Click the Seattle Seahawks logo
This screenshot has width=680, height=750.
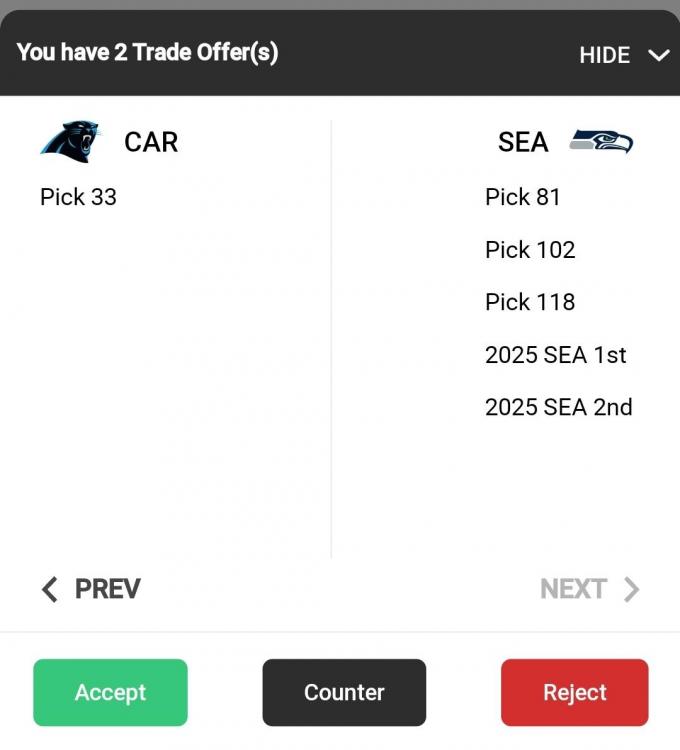(x=601, y=141)
